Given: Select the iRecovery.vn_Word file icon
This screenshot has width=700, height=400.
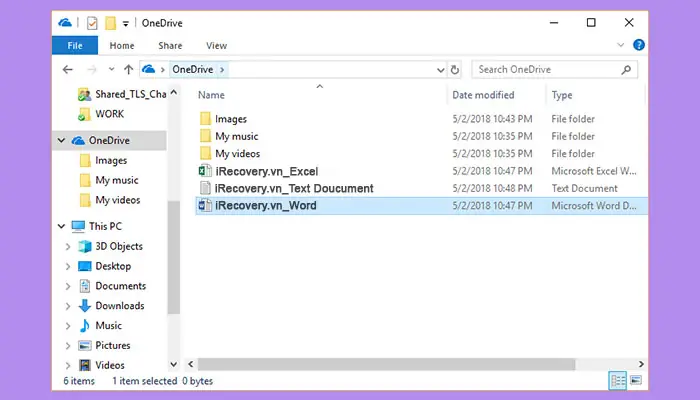Looking at the screenshot, I should tap(205, 206).
